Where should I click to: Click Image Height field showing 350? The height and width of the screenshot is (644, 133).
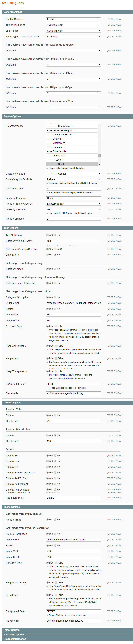(73, 557)
